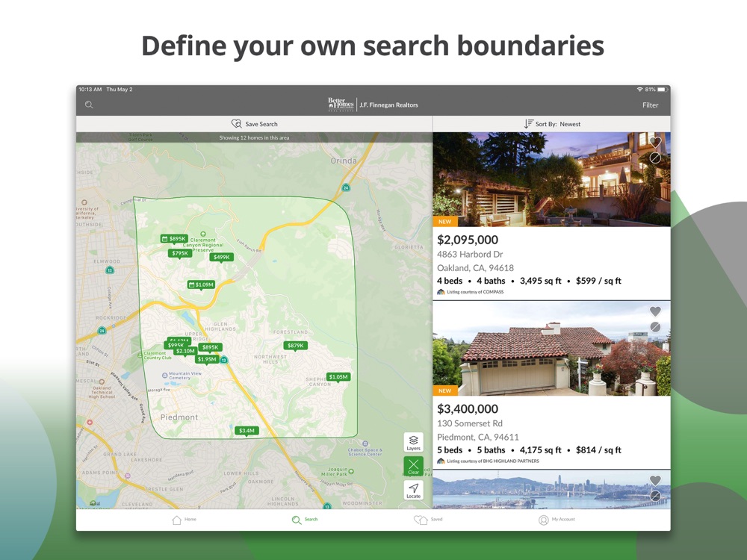Click the Wi-Fi icon in the status bar
This screenshot has width=747, height=560.
[x=640, y=90]
